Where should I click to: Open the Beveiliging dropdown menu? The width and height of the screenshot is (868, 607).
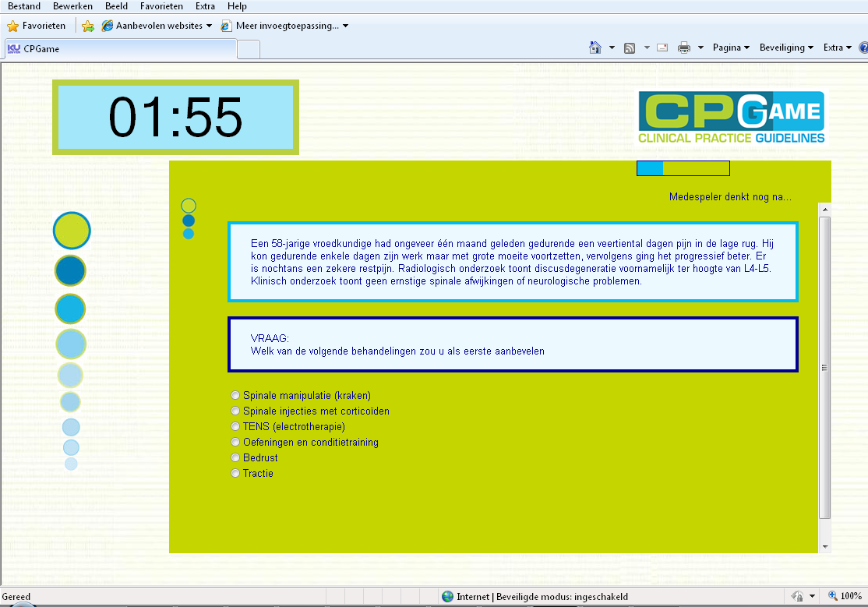[786, 48]
